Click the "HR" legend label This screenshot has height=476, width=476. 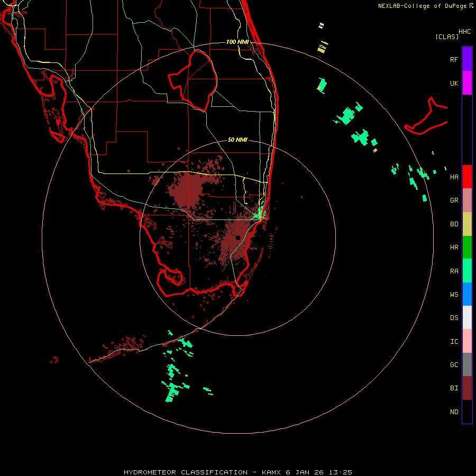[x=454, y=248]
